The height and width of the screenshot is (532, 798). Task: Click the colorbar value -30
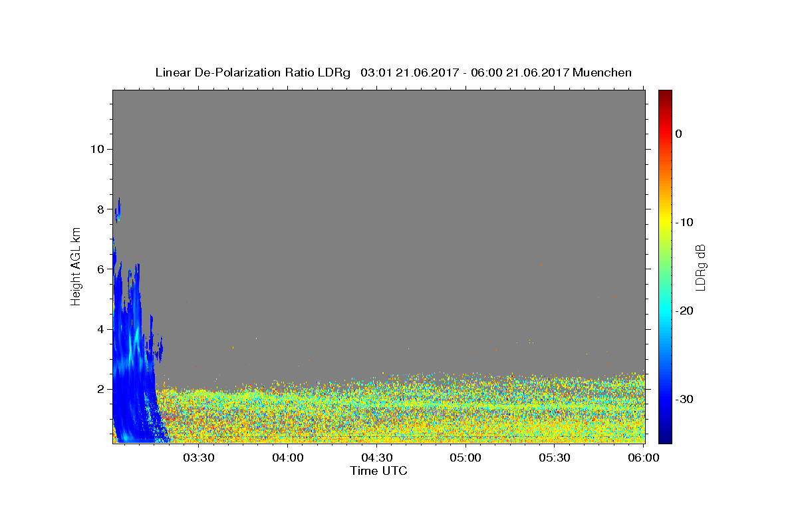click(x=684, y=399)
